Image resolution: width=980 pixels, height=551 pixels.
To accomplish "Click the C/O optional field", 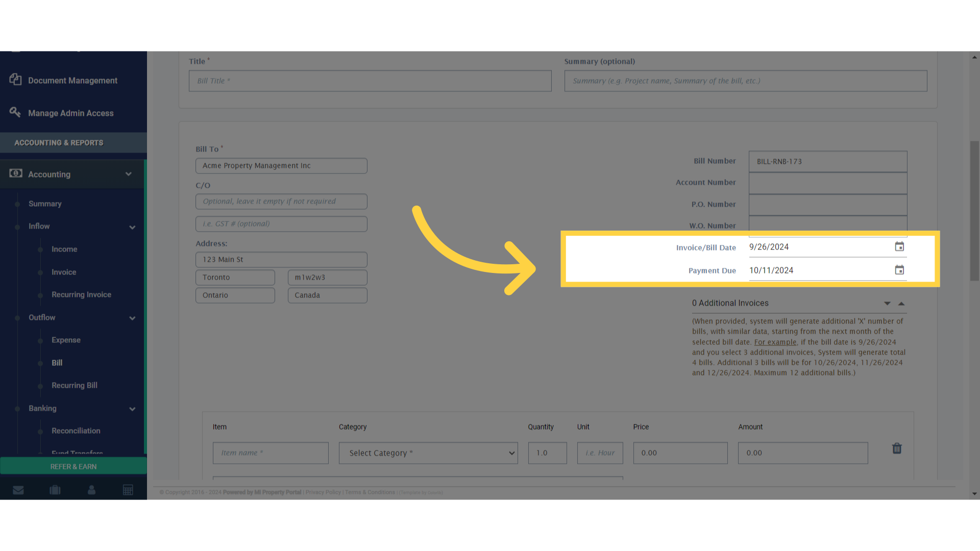I will [x=281, y=202].
